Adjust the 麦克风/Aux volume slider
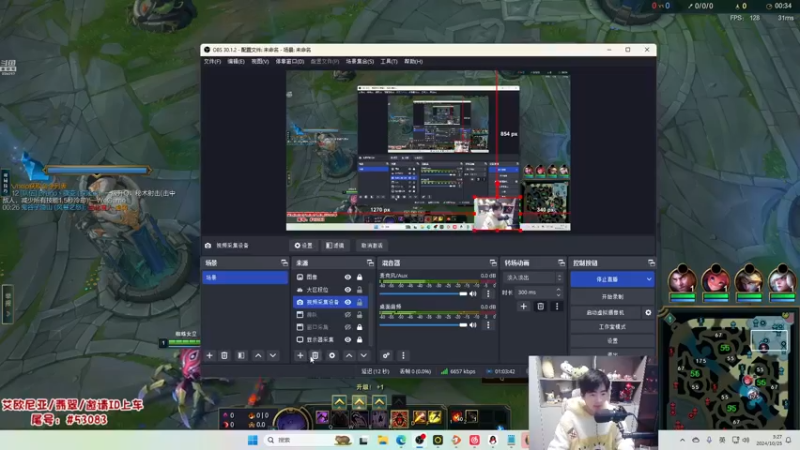The height and width of the screenshot is (450, 800). point(423,293)
